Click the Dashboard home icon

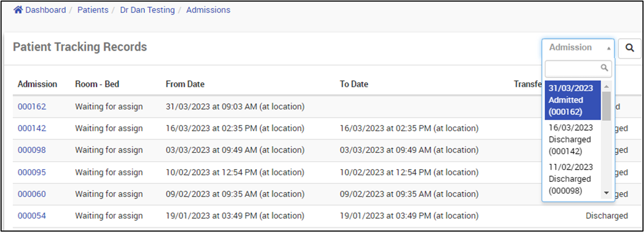[18, 10]
